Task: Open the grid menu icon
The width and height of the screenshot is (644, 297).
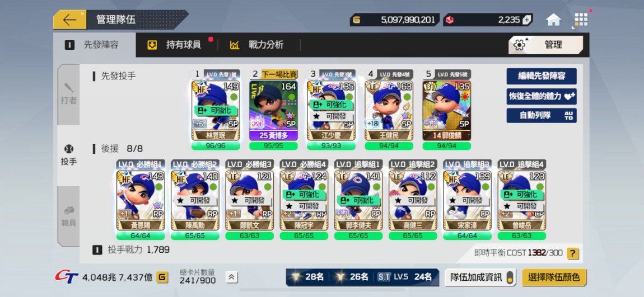Action: (581, 20)
